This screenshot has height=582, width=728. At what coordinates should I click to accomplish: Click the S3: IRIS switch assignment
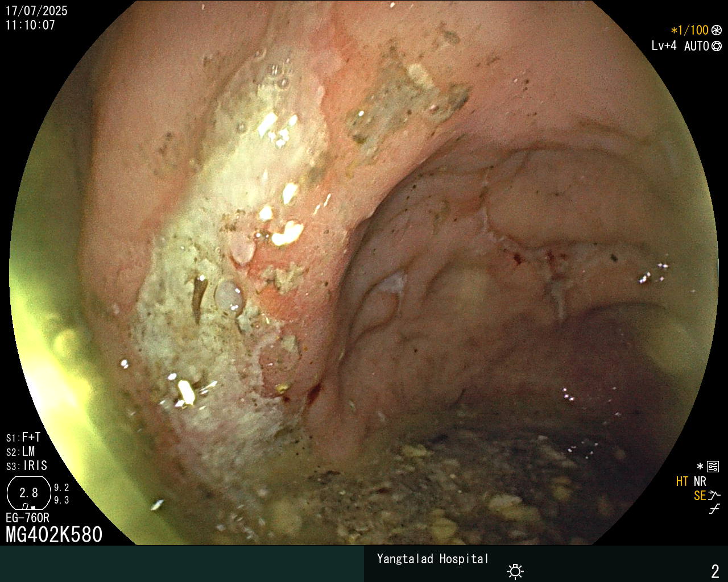coord(27,466)
